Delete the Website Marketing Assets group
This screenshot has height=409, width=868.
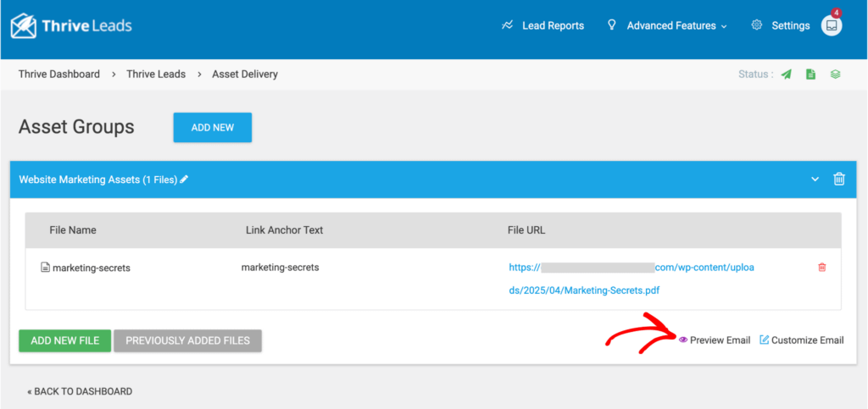tap(839, 179)
